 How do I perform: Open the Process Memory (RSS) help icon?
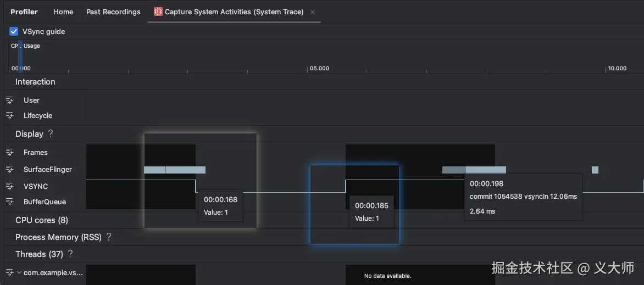[109, 237]
